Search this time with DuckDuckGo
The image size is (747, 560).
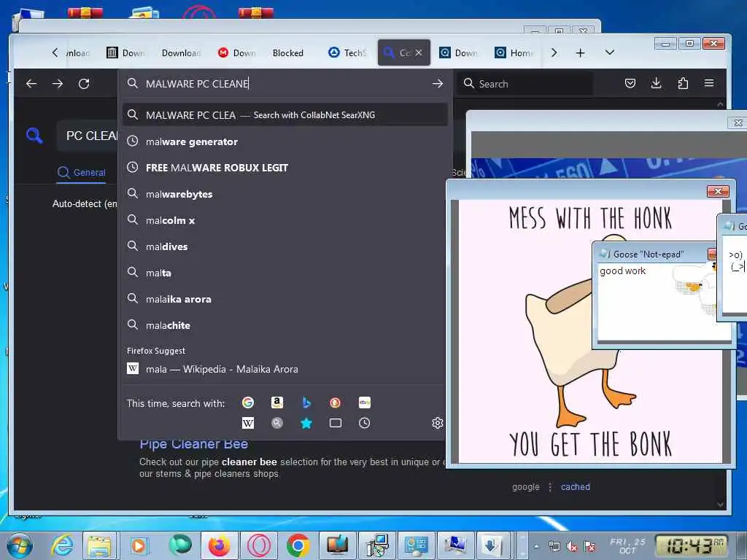coord(336,402)
